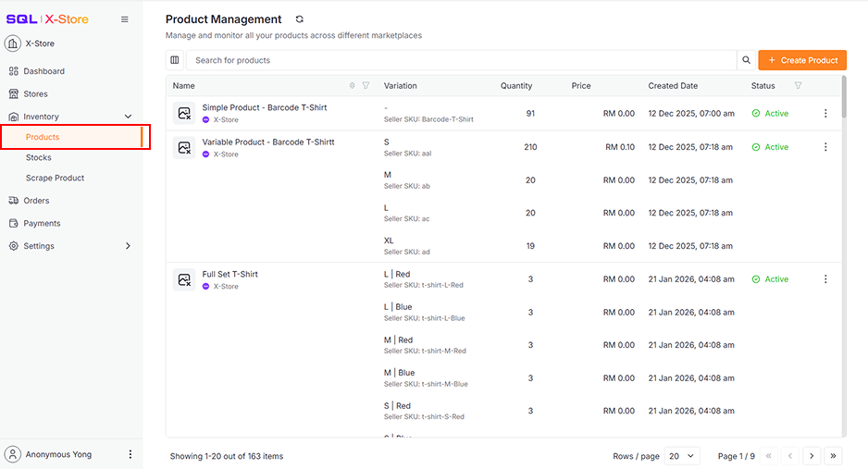Screen dimensions: 868x469
Task: Click Variable Product image placeholder thumbnail
Action: point(184,148)
